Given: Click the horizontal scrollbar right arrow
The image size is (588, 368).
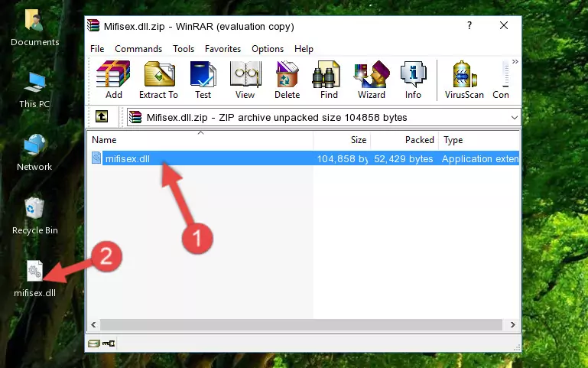Looking at the screenshot, I should point(512,325).
